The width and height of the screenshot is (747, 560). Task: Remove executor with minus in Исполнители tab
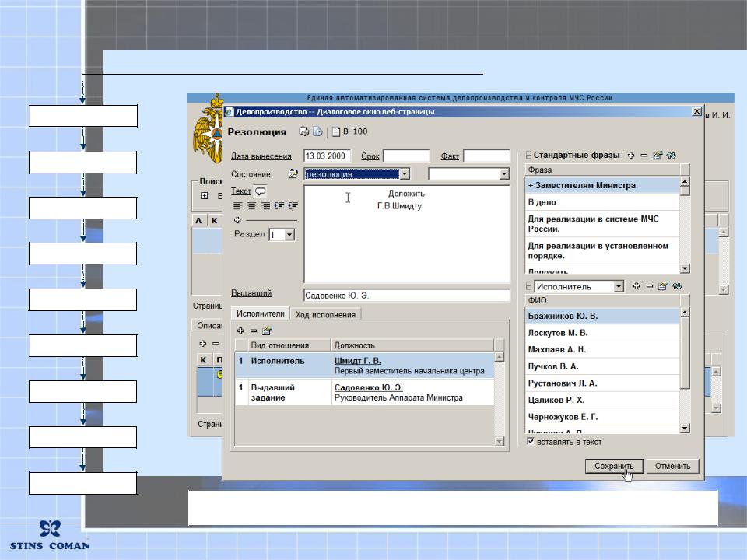pyautogui.click(x=254, y=331)
